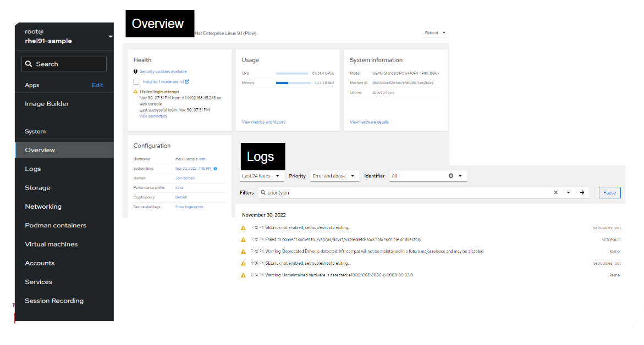This screenshot has height=345, width=644.
Task: Click the CPU usage bar
Action: 292,74
